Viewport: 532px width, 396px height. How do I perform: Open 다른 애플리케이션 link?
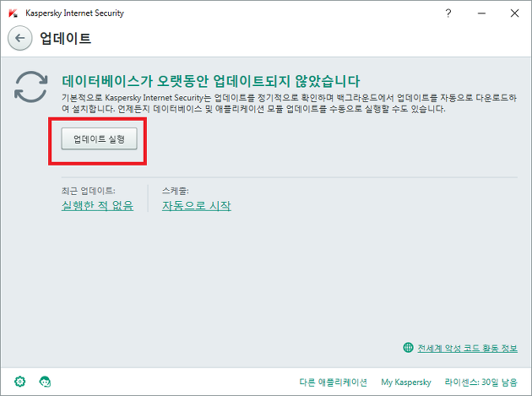pyautogui.click(x=333, y=382)
